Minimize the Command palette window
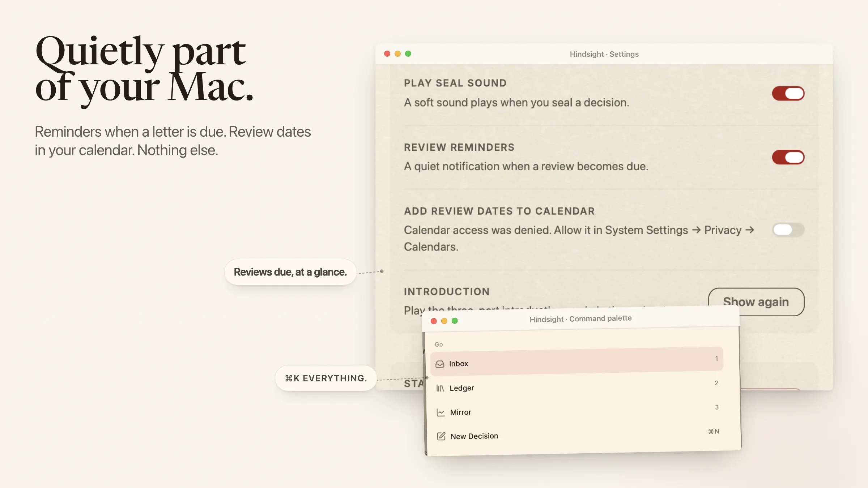The height and width of the screenshot is (488, 868). click(x=444, y=321)
